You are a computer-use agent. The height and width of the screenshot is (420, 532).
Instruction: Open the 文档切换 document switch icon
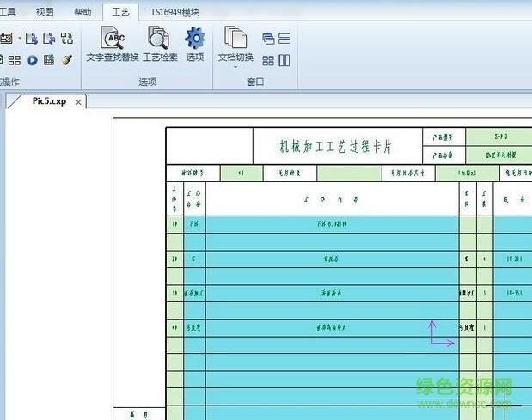(235, 38)
